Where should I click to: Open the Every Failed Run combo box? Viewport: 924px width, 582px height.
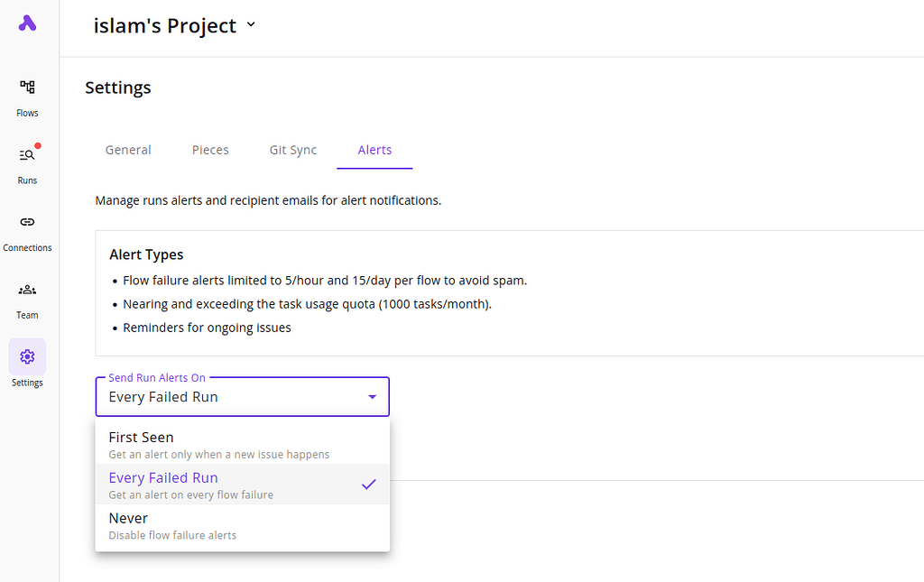pyautogui.click(x=242, y=396)
